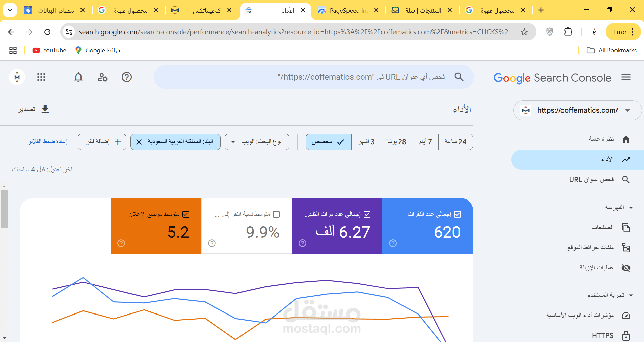Toggle total clicks checkbox

click(x=458, y=214)
